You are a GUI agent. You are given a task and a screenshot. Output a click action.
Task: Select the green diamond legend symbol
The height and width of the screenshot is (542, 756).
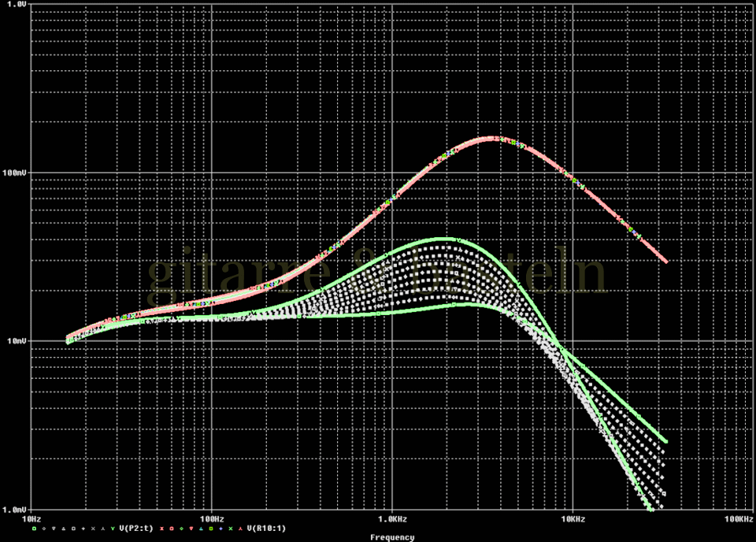pyautogui.click(x=181, y=529)
